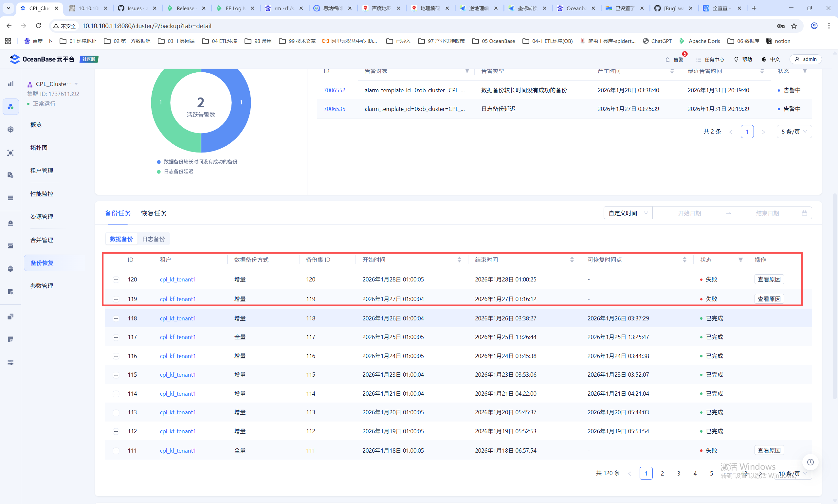Click the dashboard bar-chart sidebar icon
Viewport: 838px width, 504px height.
[10, 83]
